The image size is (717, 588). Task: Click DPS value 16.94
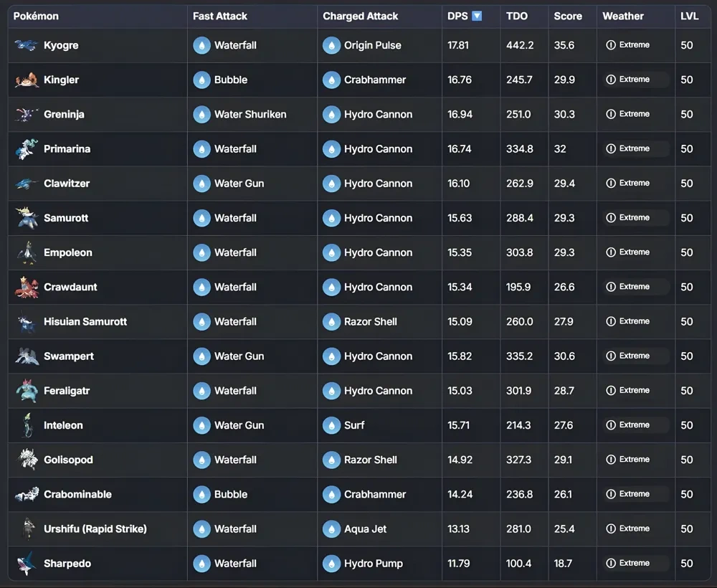[x=460, y=114]
